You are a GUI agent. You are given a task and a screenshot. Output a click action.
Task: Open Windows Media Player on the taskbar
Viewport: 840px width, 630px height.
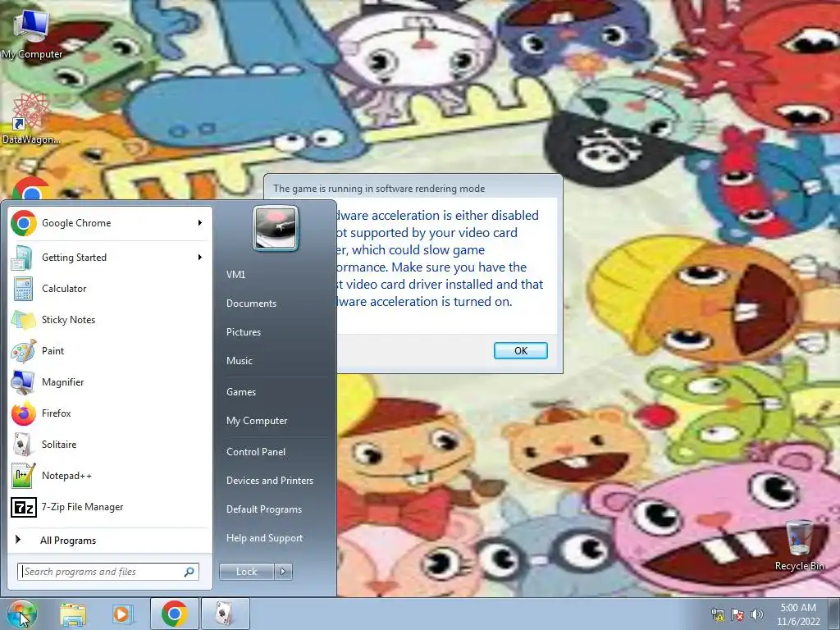pyautogui.click(x=121, y=614)
